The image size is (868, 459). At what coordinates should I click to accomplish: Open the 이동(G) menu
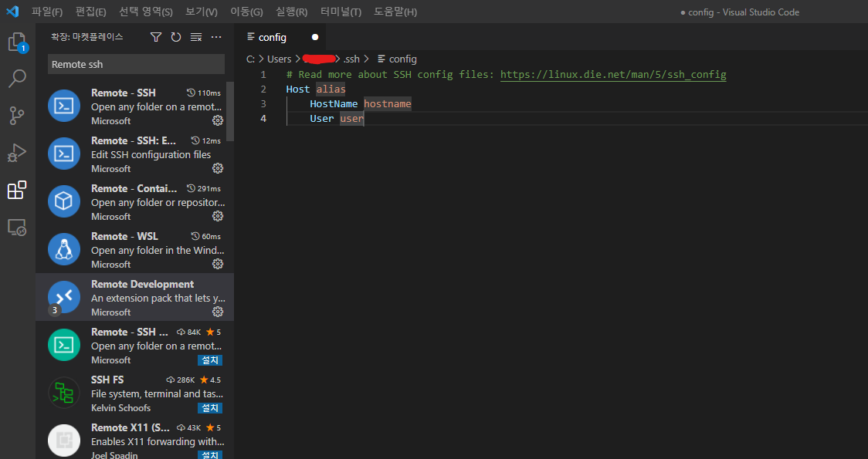[246, 12]
